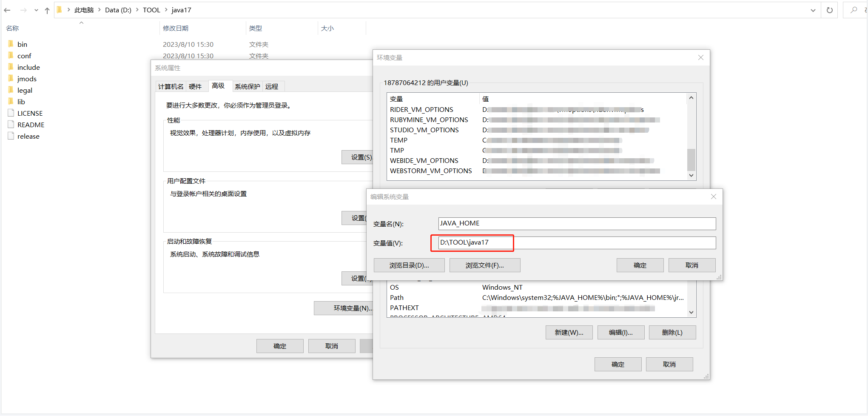Image resolution: width=868 pixels, height=416 pixels.
Task: Open the conf folder
Action: click(x=24, y=55)
